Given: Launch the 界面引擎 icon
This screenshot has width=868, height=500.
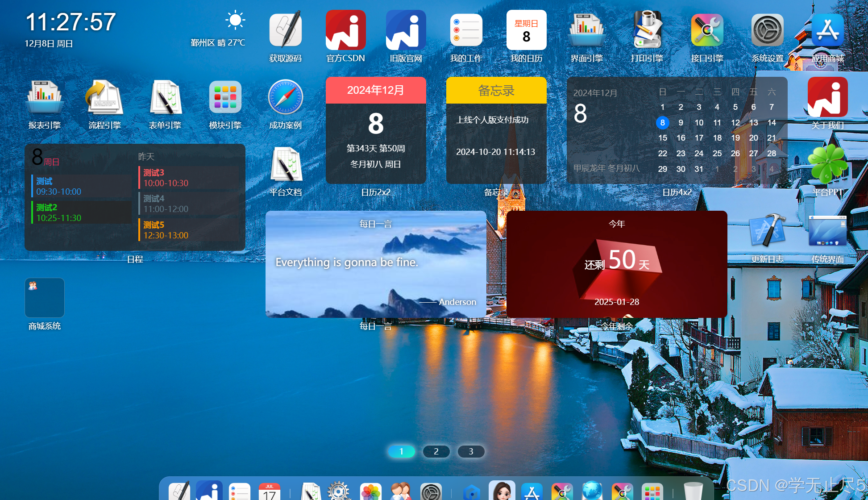Looking at the screenshot, I should [587, 30].
